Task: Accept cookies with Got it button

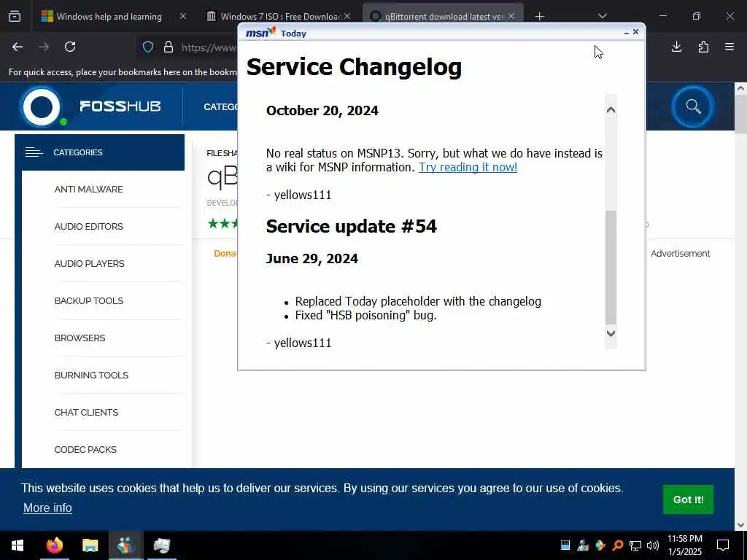Action: coord(688,499)
